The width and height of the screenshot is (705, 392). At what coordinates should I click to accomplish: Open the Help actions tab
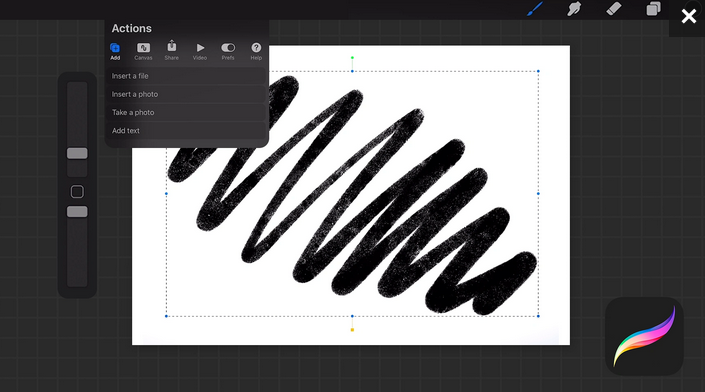coord(256,51)
